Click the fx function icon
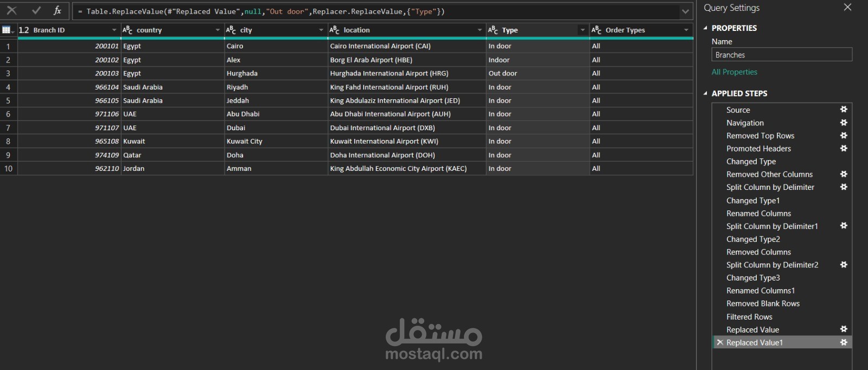Screen dimensions: 868x370 tap(58, 10)
